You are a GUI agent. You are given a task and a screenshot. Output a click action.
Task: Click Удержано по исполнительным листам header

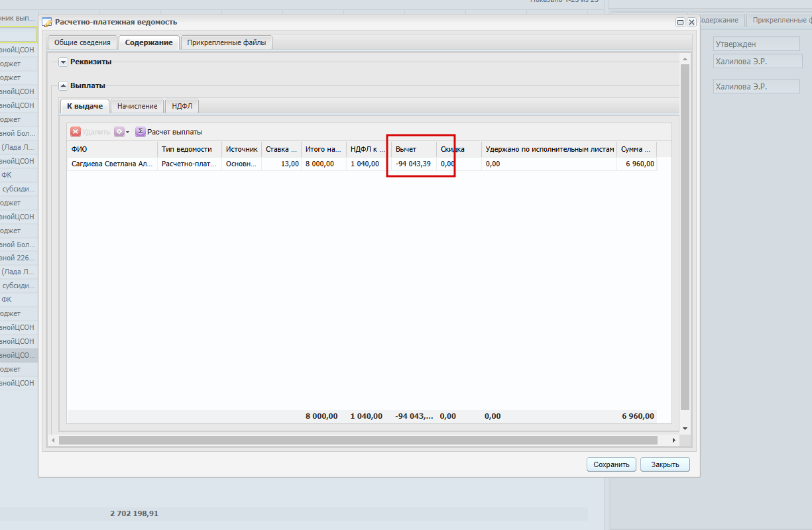click(549, 149)
